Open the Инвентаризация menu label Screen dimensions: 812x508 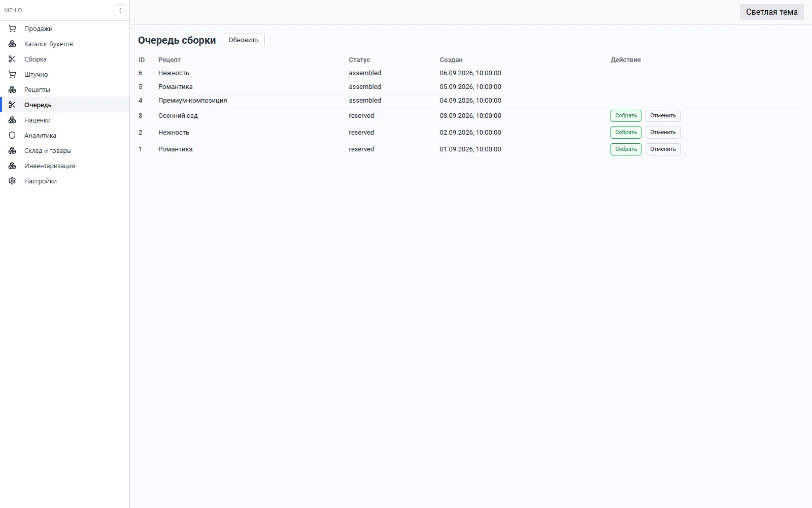tap(50, 166)
